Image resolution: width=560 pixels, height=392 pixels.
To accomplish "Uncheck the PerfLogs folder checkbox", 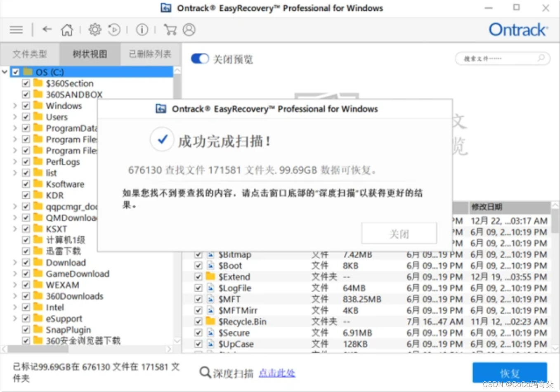I will [26, 161].
